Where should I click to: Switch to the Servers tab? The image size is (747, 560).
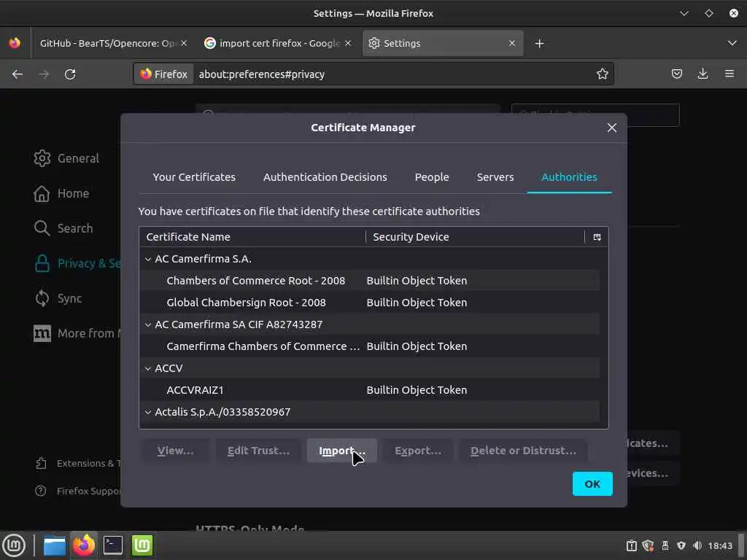click(x=495, y=177)
